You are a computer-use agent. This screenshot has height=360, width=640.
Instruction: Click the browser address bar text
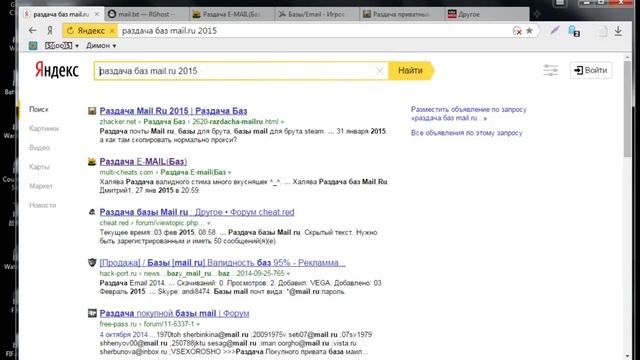click(169, 31)
